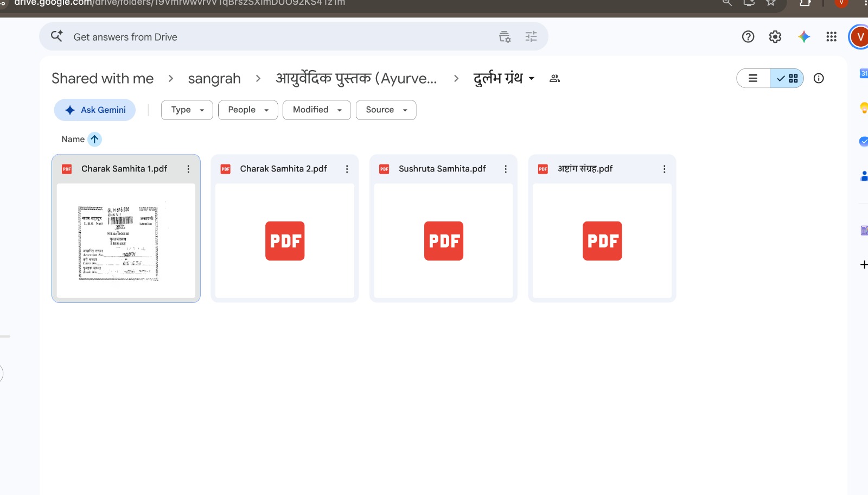Screen dimensions: 868x495
Task: Open Drive Help question mark icon
Action: (748, 36)
